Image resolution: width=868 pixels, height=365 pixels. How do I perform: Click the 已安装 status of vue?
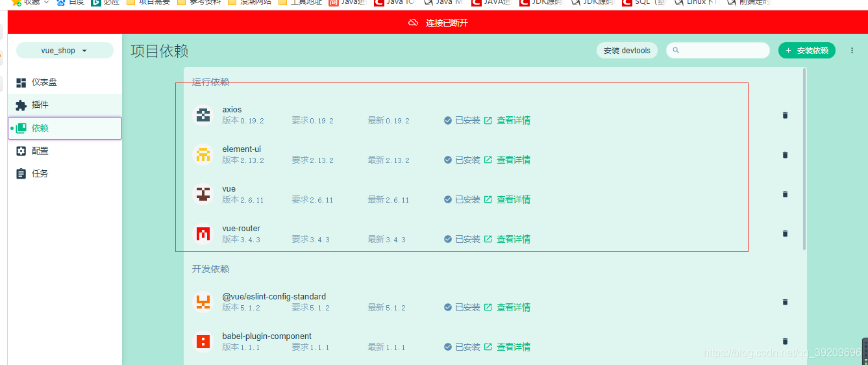coord(462,199)
